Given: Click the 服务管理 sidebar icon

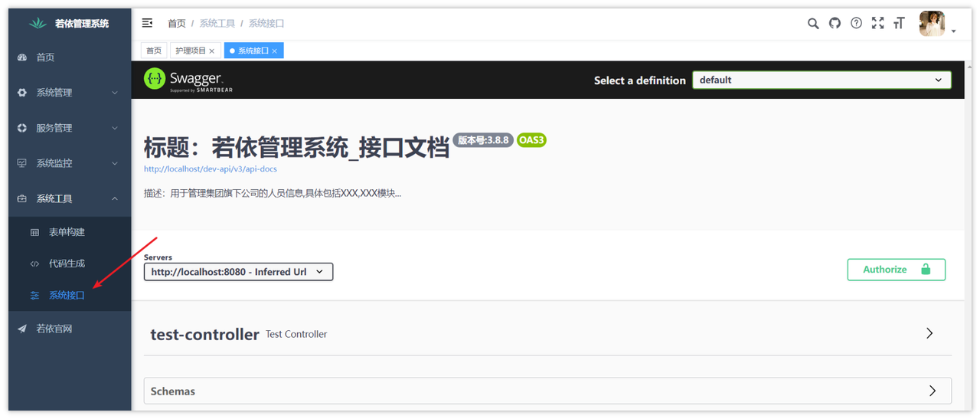Looking at the screenshot, I should click(x=21, y=128).
